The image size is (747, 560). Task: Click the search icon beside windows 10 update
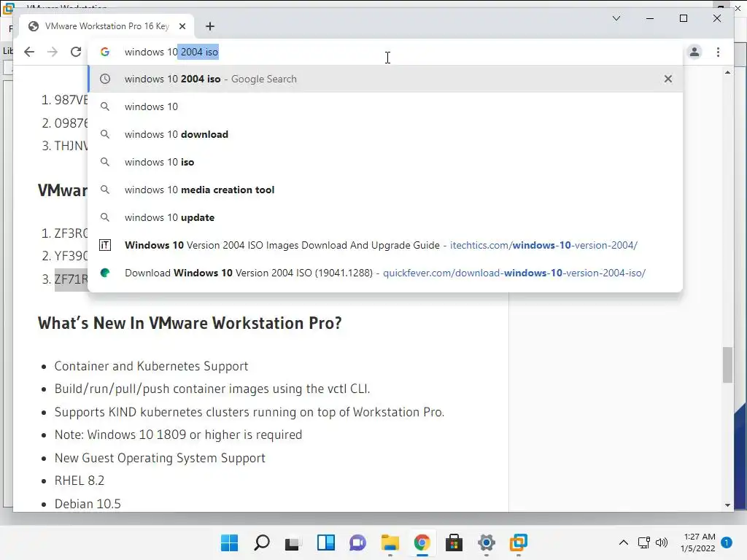[105, 217]
